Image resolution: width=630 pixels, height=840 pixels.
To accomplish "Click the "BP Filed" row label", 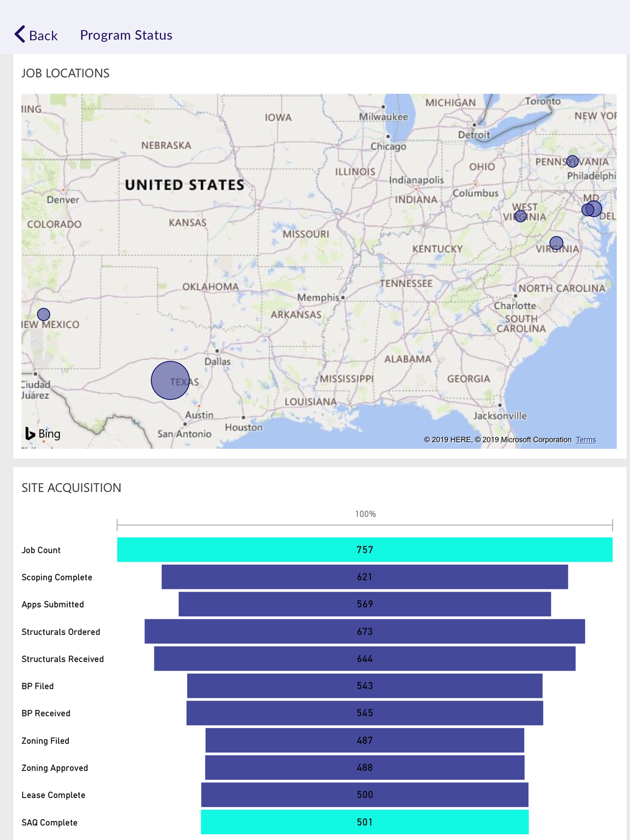I will point(38,686).
